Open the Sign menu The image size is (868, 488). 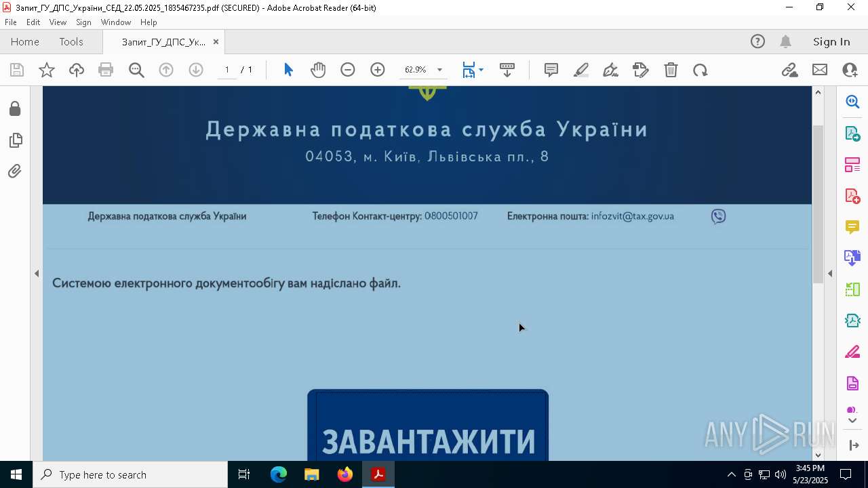pyautogui.click(x=83, y=22)
